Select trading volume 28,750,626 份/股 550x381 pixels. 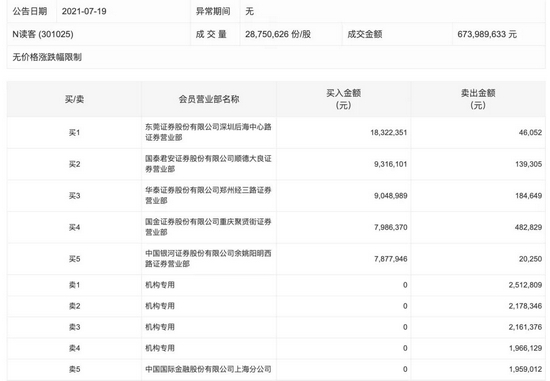tap(278, 34)
